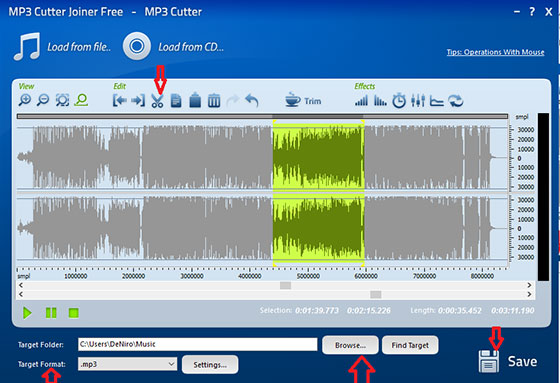
Task: Open the Browse folder dialog
Action: 350,345
